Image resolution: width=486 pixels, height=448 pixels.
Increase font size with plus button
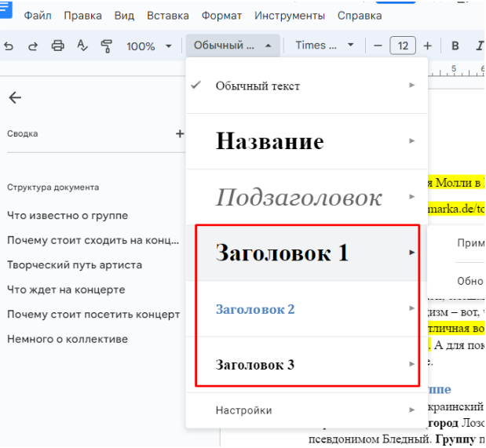coord(427,46)
